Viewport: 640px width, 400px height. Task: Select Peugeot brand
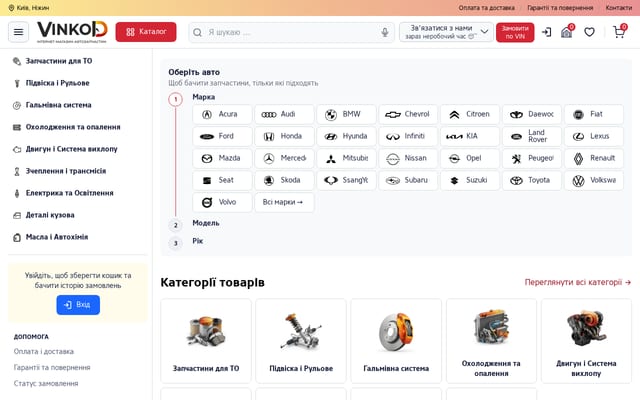click(532, 158)
